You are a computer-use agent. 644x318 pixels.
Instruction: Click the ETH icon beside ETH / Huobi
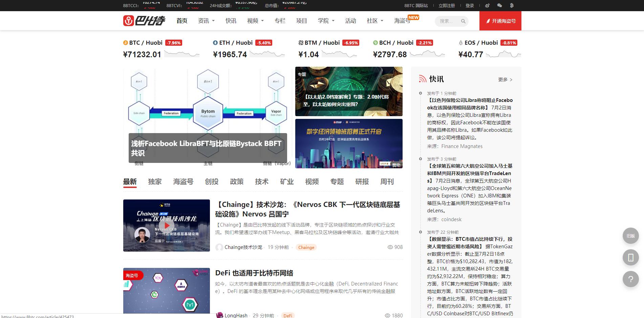(x=215, y=43)
